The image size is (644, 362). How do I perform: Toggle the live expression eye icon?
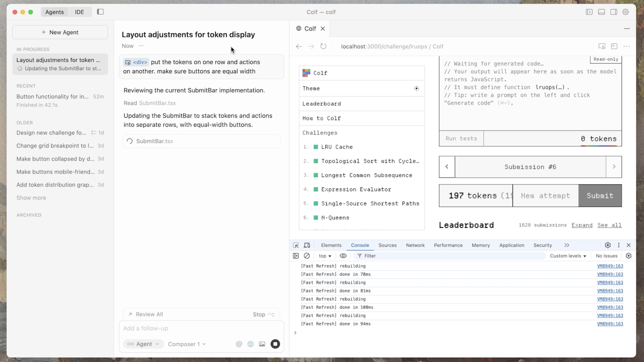click(x=343, y=256)
